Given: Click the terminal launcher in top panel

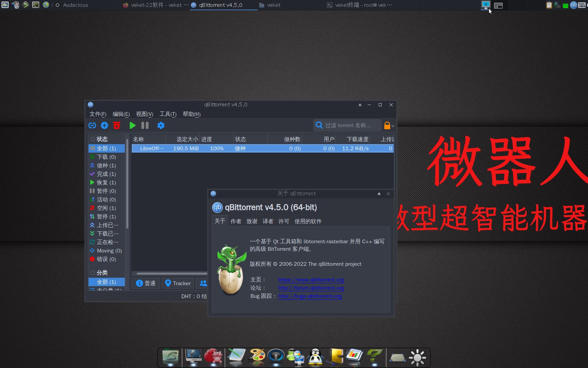Looking at the screenshot, I should click(36, 5).
